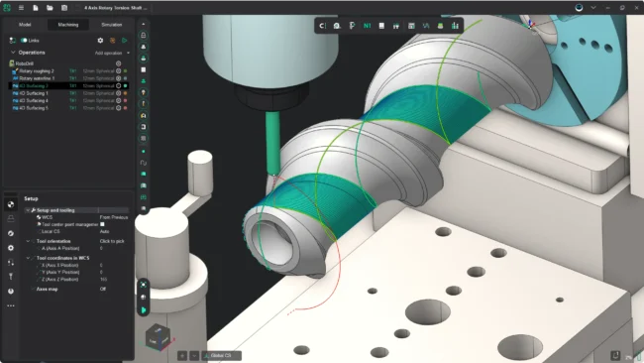The image size is (644, 363).
Task: Click the bar chart icon in viewport toolbar
Action: [455, 26]
